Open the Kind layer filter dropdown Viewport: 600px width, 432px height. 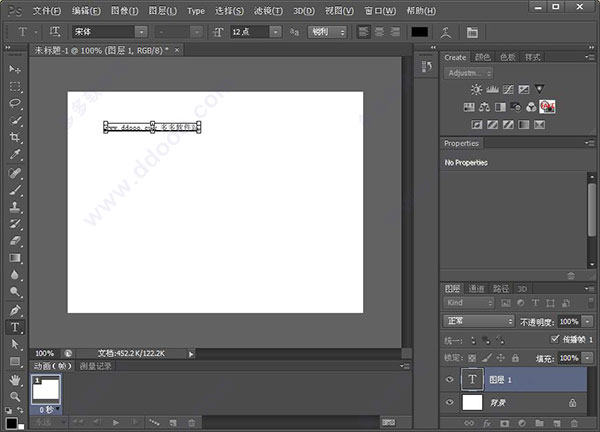469,303
